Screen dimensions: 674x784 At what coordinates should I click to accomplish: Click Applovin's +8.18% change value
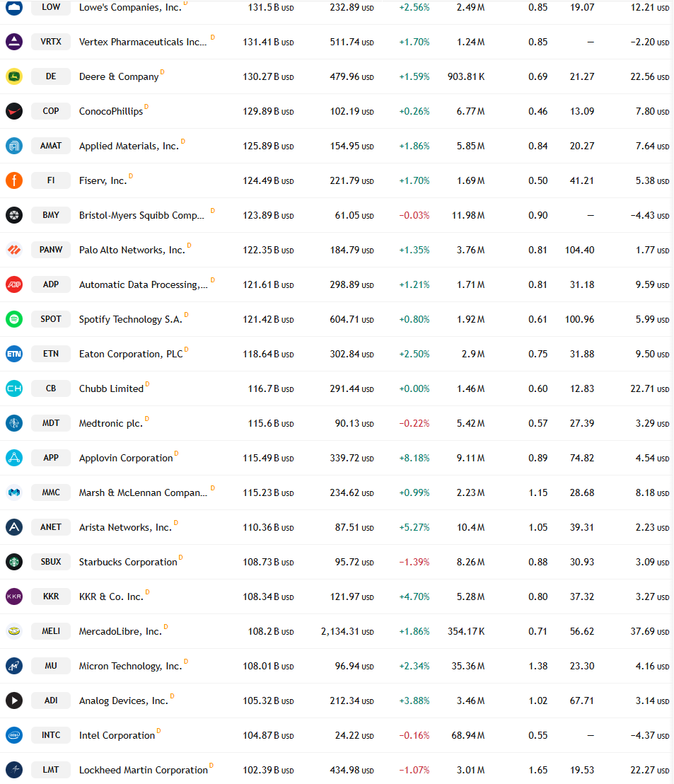414,458
